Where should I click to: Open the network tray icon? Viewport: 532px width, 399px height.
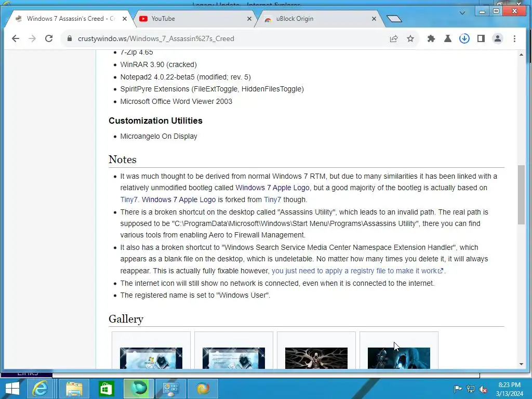pos(471,389)
